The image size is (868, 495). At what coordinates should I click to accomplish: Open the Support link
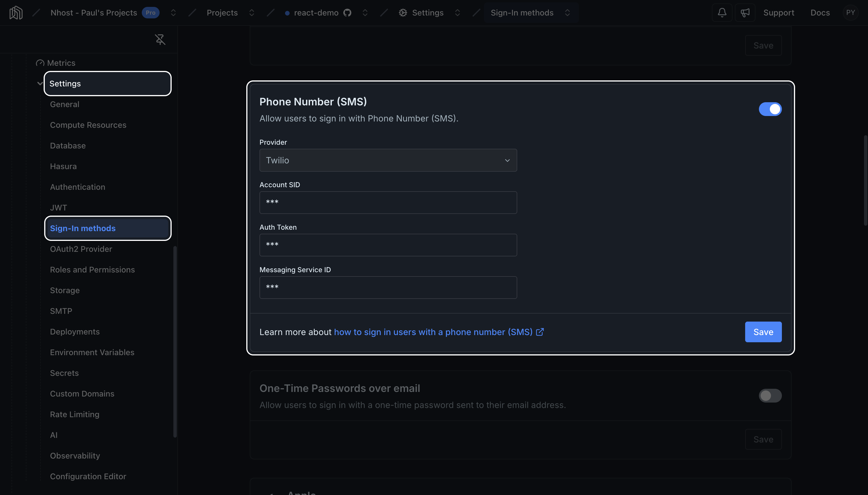click(779, 13)
